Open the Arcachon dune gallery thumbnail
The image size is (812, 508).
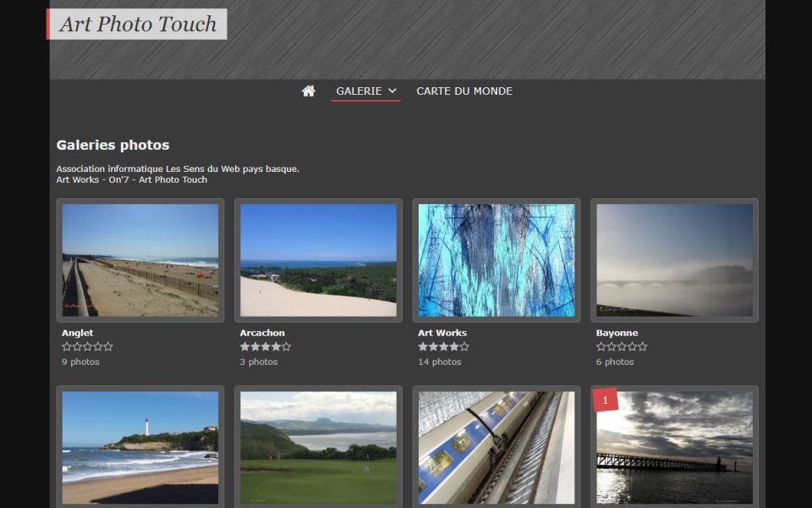318,260
